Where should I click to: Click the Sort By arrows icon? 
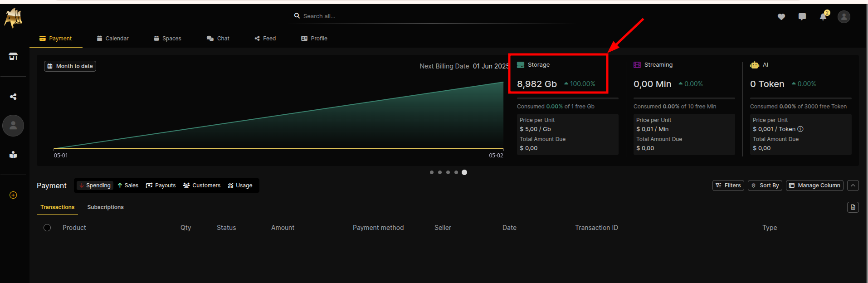[754, 185]
